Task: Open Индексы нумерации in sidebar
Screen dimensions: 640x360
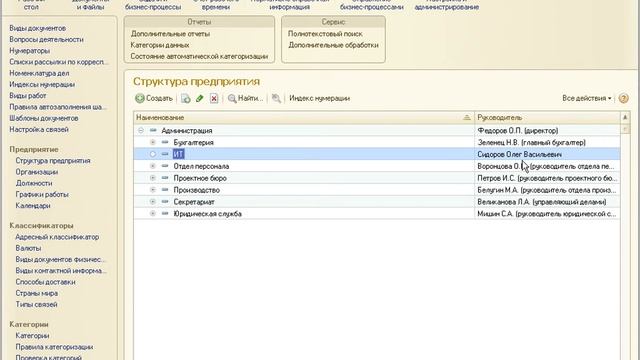Action: click(42, 84)
